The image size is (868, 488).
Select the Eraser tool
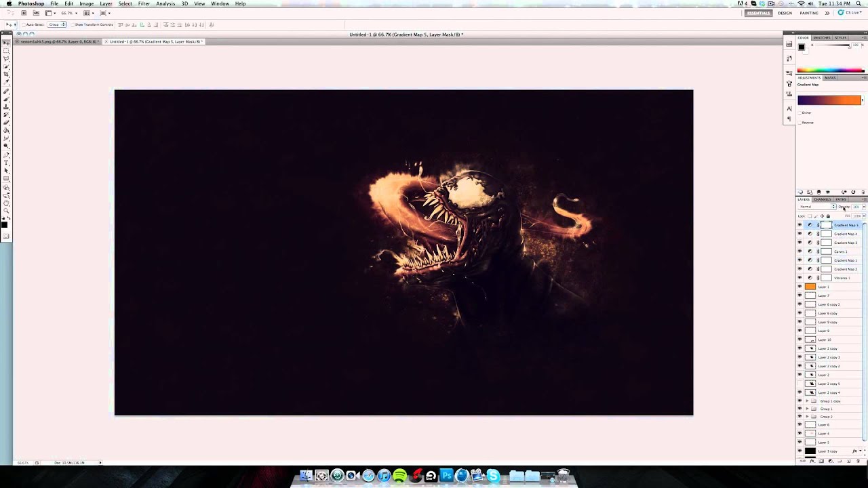(x=6, y=121)
